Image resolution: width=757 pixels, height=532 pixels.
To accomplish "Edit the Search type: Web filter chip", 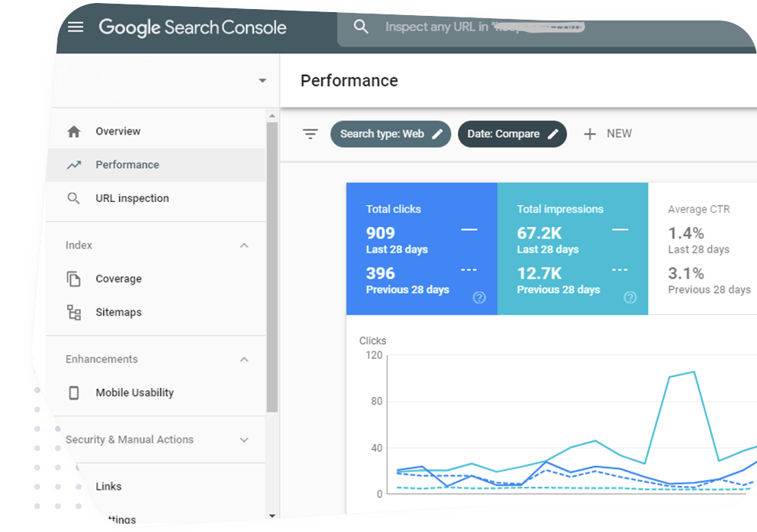I will 391,134.
